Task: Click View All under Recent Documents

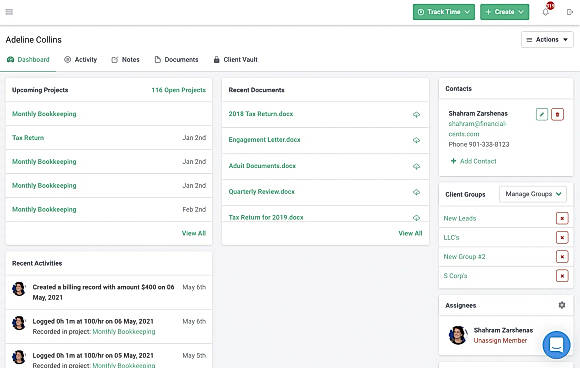Action: coord(410,233)
